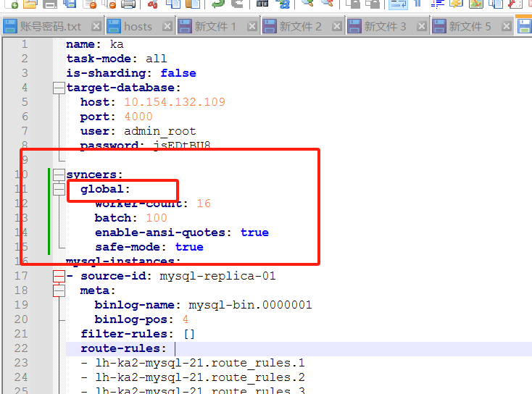This screenshot has width=532, height=394.
Task: Click the 'syncers:' key
Action: [x=94, y=175]
